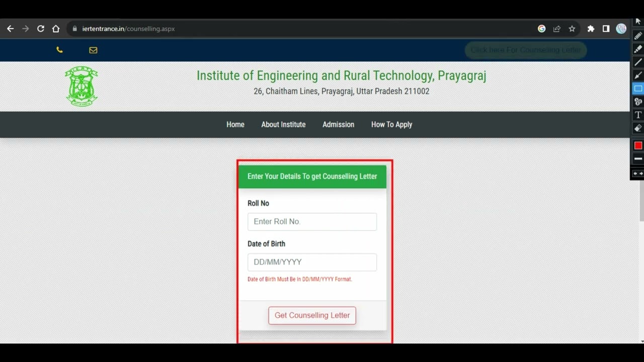The image size is (644, 362).
Task: Select the arrow drawing tool
Action: pos(638,75)
